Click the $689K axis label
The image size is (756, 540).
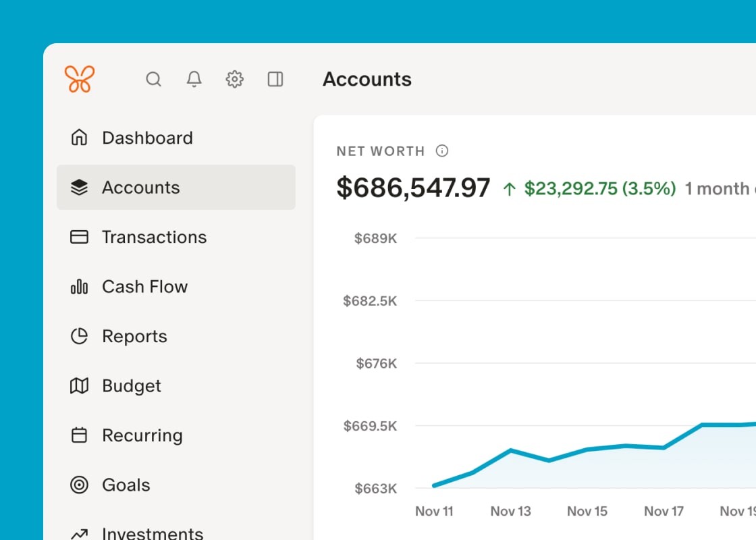(375, 238)
